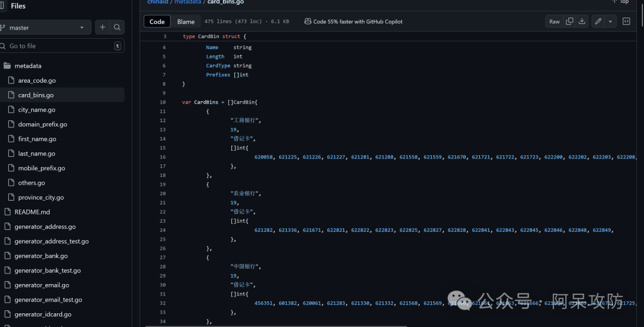
Task: Click the Copilot icon
Action: pos(308,21)
